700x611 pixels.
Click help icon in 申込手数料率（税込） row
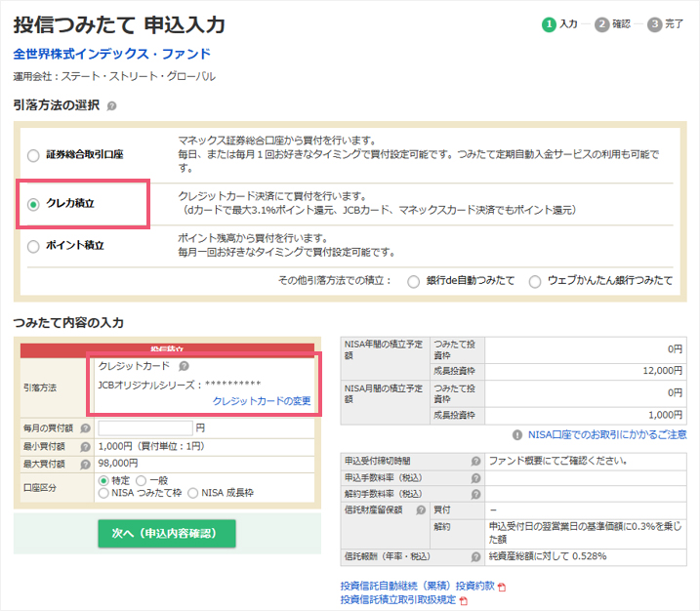[475, 478]
